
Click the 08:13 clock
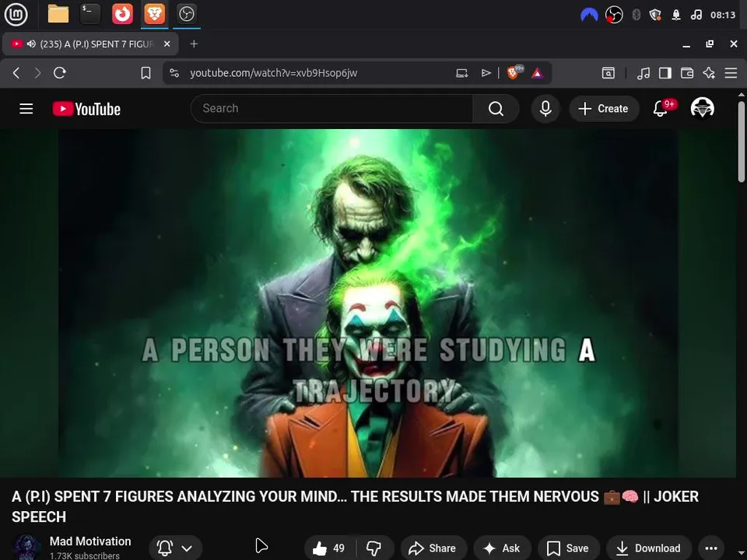723,15
